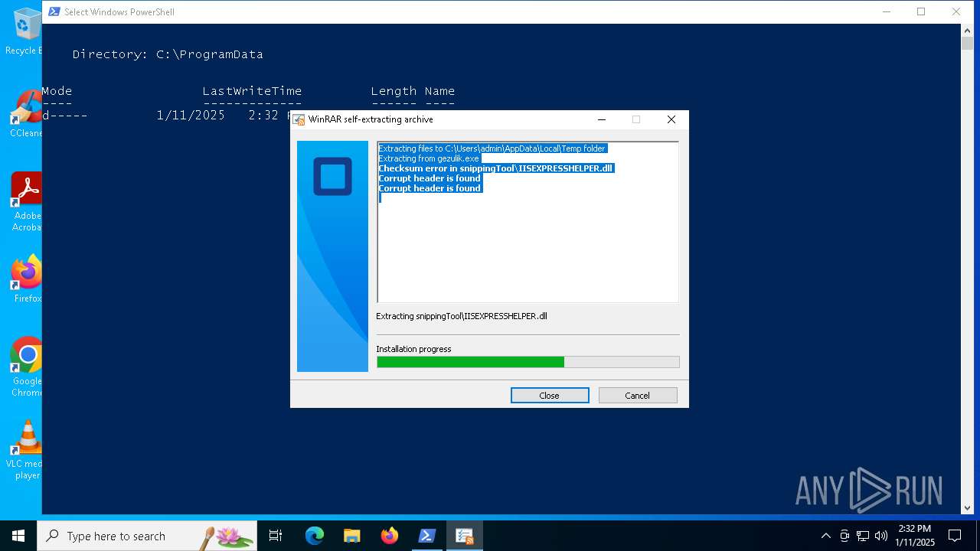Screen dimensions: 980x551
Task: Switch to the WinRAR SFX taskbar button
Action: pyautogui.click(x=465, y=536)
